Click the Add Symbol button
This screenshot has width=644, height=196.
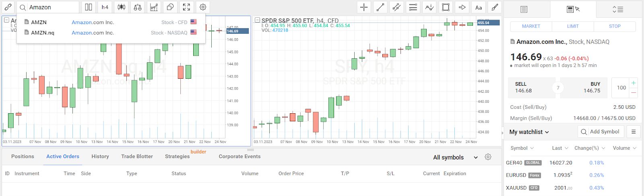click(x=601, y=132)
